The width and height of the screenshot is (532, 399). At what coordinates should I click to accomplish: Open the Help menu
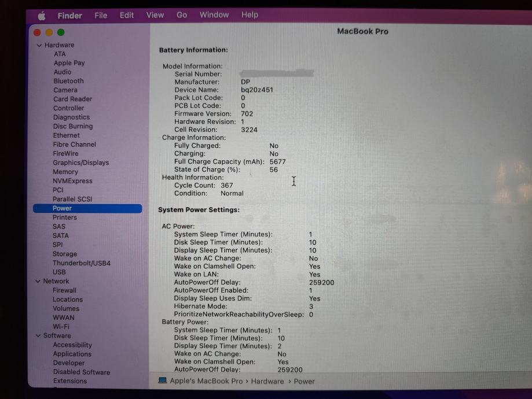point(250,14)
